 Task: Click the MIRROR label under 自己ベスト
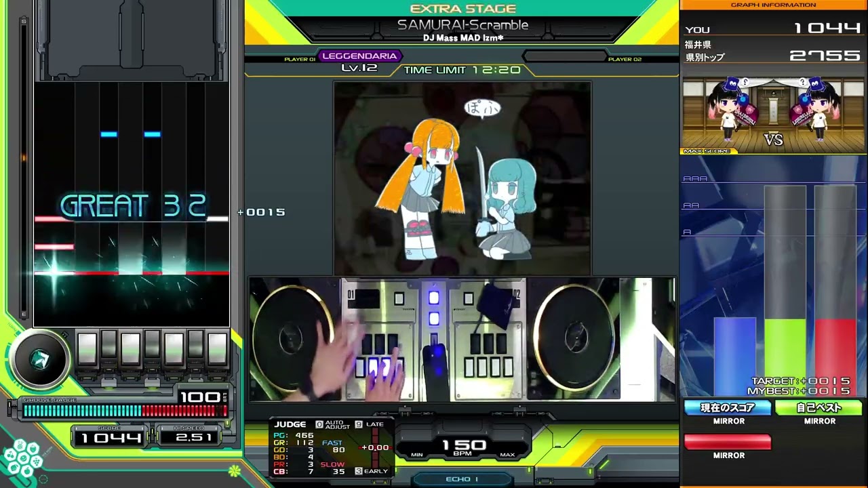820,421
